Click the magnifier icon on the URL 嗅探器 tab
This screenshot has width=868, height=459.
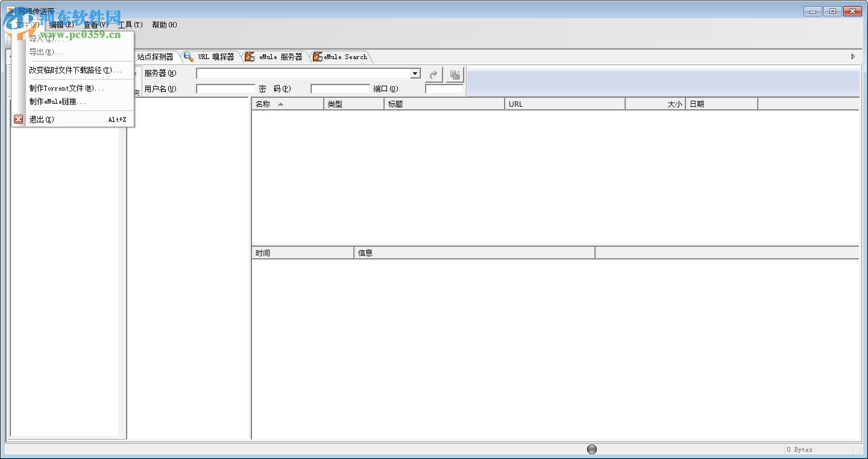(189, 57)
